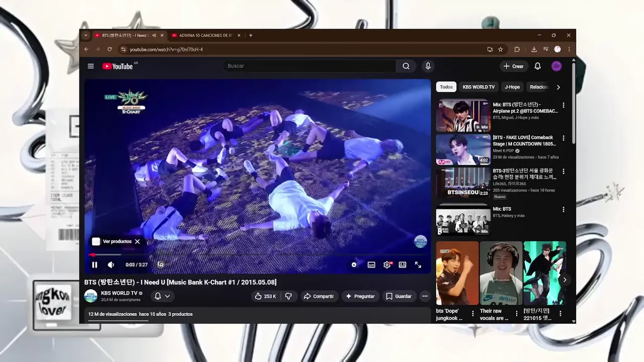
Task: Open the browser media controls icon
Action: 545,49
